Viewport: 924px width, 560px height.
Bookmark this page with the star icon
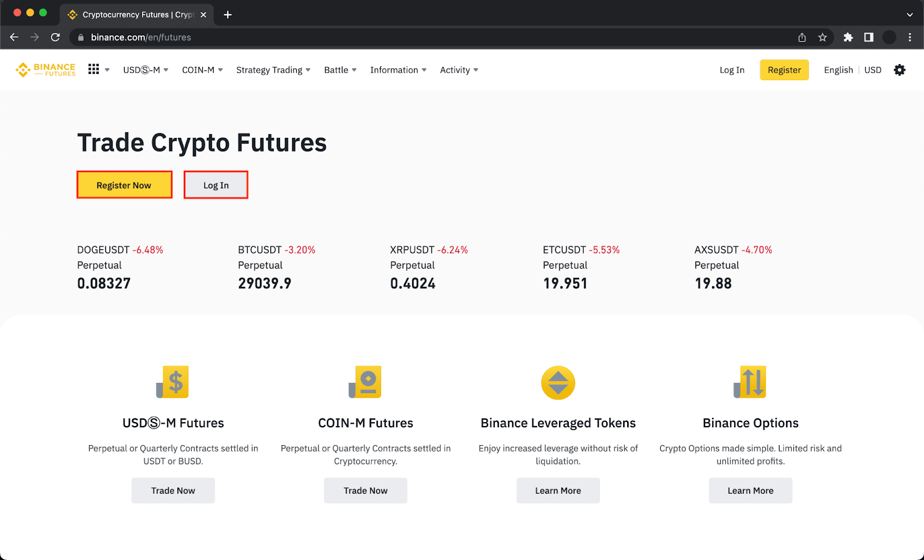pos(822,38)
